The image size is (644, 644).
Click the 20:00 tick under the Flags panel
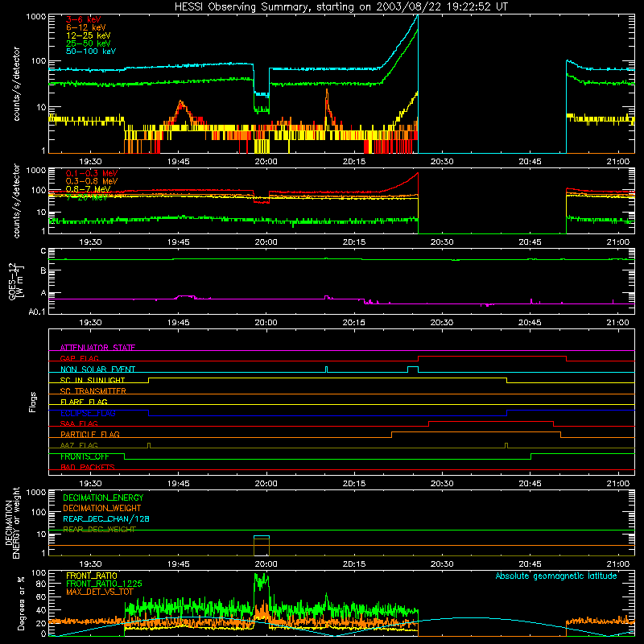266,484
